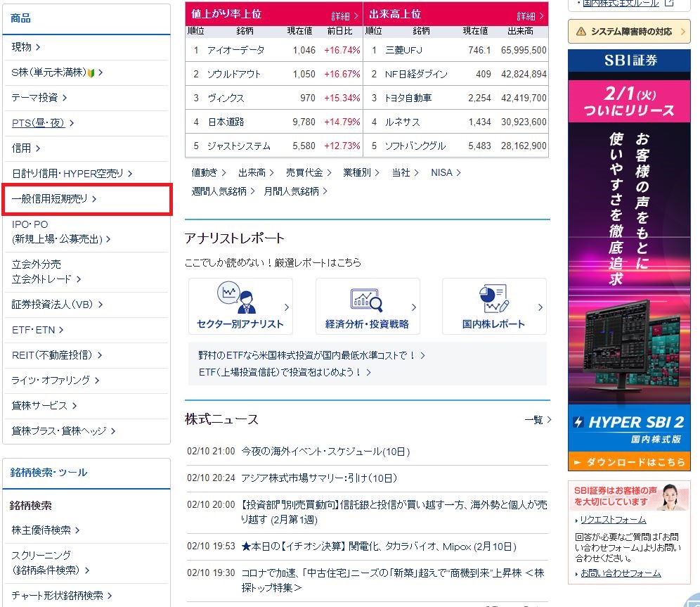Open チャート形状銘柄検索 tool
This screenshot has height=607, width=700.
tap(62, 595)
